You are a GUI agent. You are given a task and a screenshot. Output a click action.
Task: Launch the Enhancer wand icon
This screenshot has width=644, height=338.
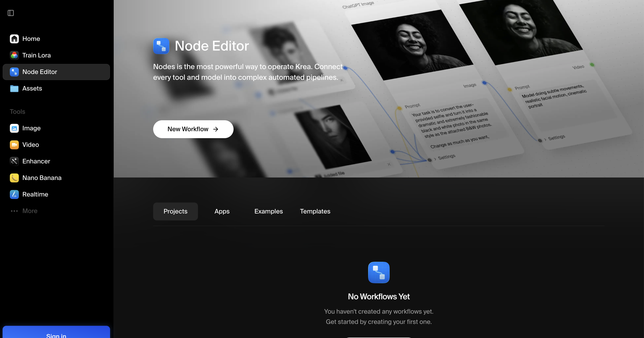coord(14,161)
